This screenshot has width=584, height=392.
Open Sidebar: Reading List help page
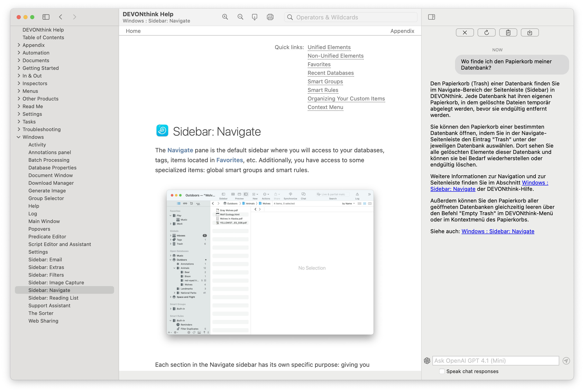tap(53, 298)
